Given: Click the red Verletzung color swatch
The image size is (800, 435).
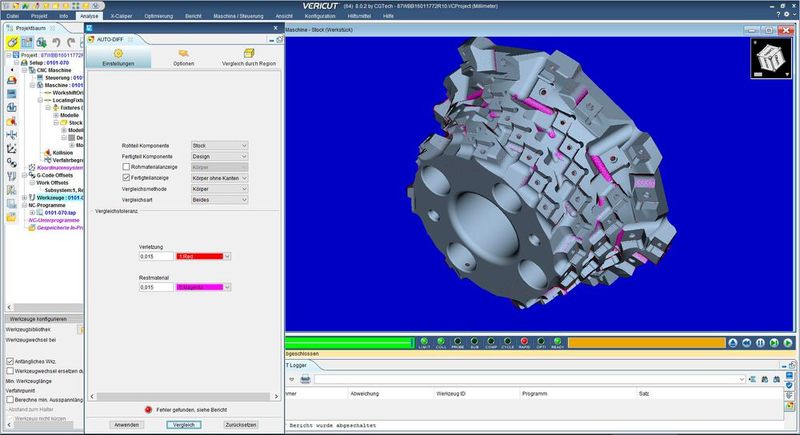Looking at the screenshot, I should tap(199, 256).
